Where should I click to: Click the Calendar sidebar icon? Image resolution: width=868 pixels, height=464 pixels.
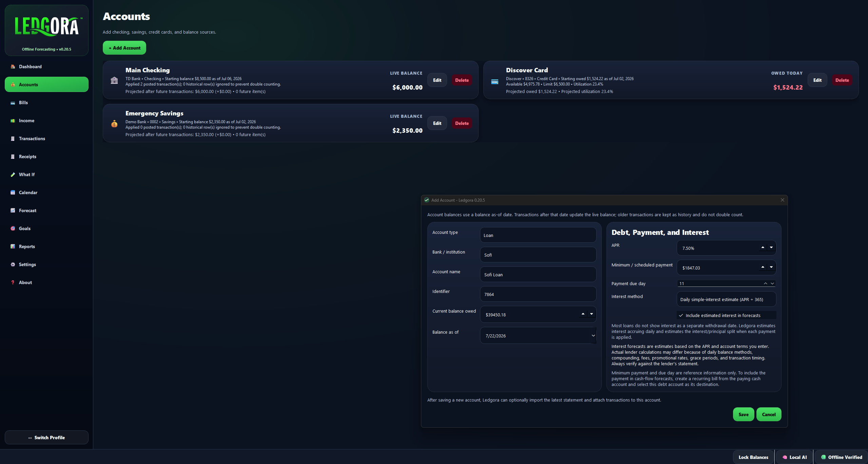tap(13, 192)
